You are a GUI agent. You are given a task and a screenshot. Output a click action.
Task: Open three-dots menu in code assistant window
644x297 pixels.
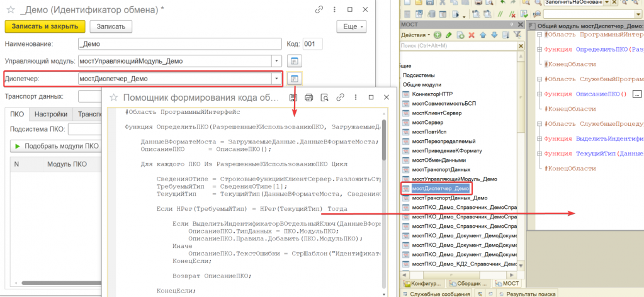coord(355,98)
